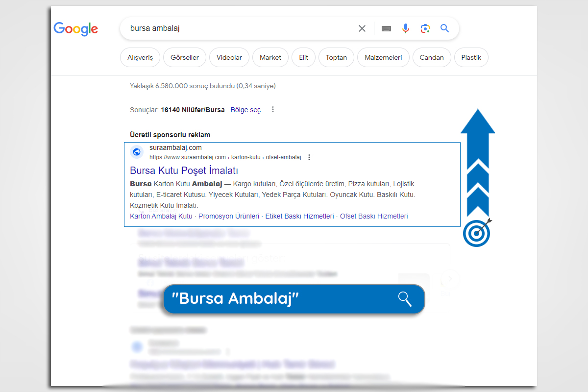Open the Karton Ambalaj Kutu sitelink
588x392 pixels.
click(161, 216)
